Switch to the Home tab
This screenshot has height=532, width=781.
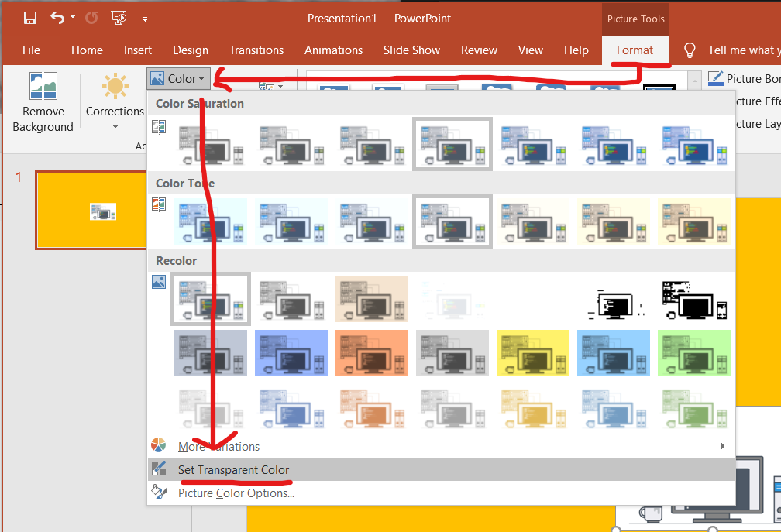coord(87,50)
